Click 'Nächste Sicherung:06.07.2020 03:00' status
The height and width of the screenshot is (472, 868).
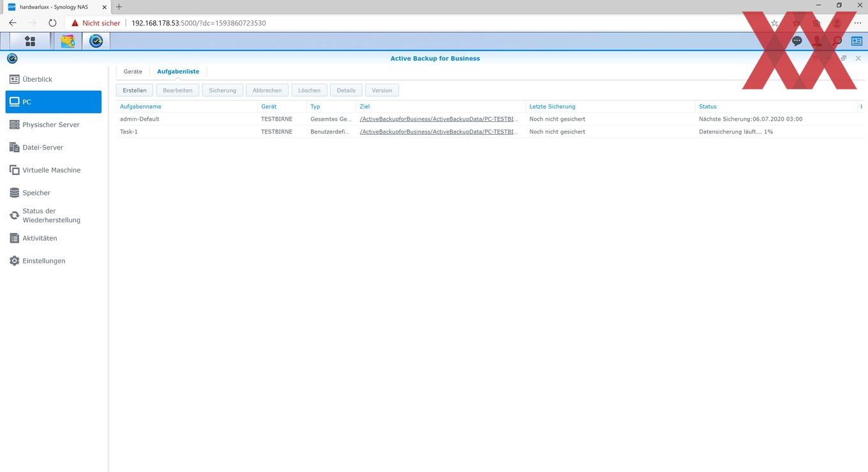tap(751, 119)
